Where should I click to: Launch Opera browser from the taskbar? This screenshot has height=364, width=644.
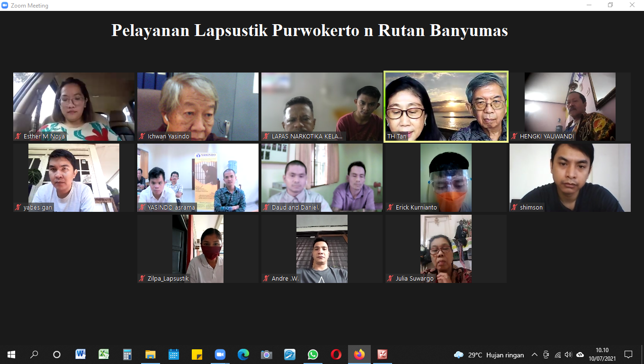tap(336, 355)
